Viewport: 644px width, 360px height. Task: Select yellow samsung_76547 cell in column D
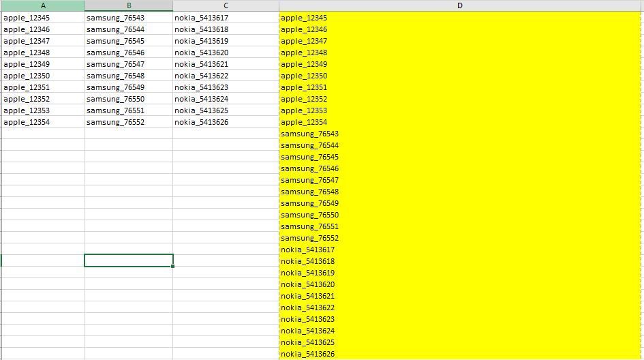[460, 180]
